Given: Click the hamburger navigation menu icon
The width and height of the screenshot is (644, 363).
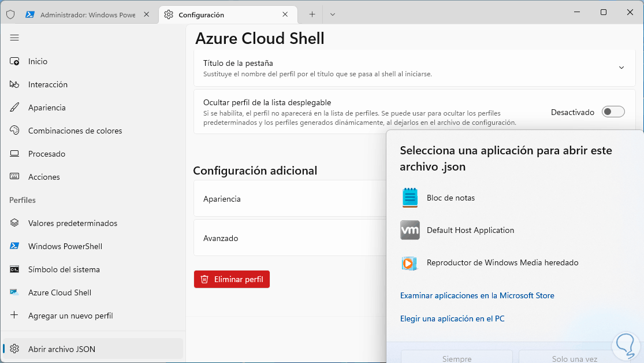Looking at the screenshot, I should click(x=14, y=38).
